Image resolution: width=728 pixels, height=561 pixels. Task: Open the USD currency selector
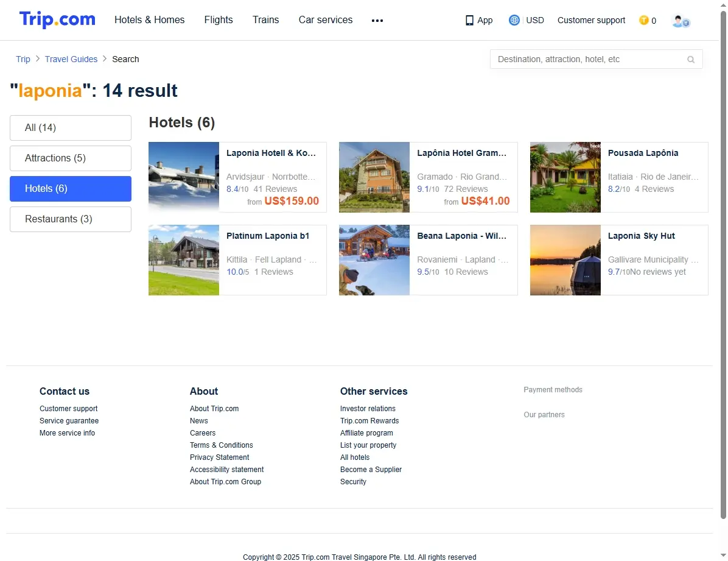(535, 21)
